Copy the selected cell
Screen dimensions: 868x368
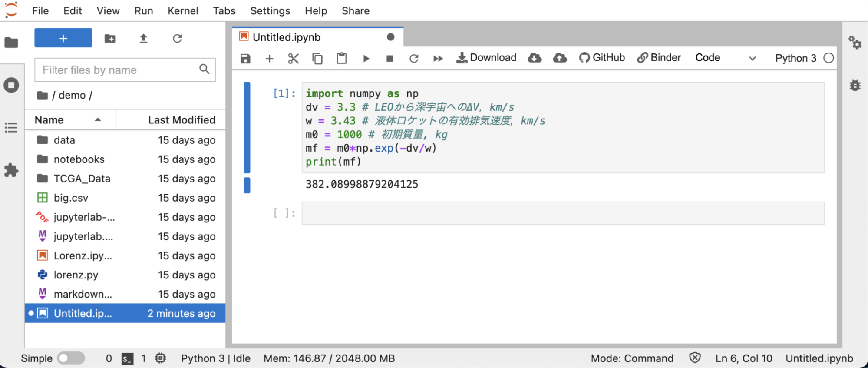pos(317,58)
